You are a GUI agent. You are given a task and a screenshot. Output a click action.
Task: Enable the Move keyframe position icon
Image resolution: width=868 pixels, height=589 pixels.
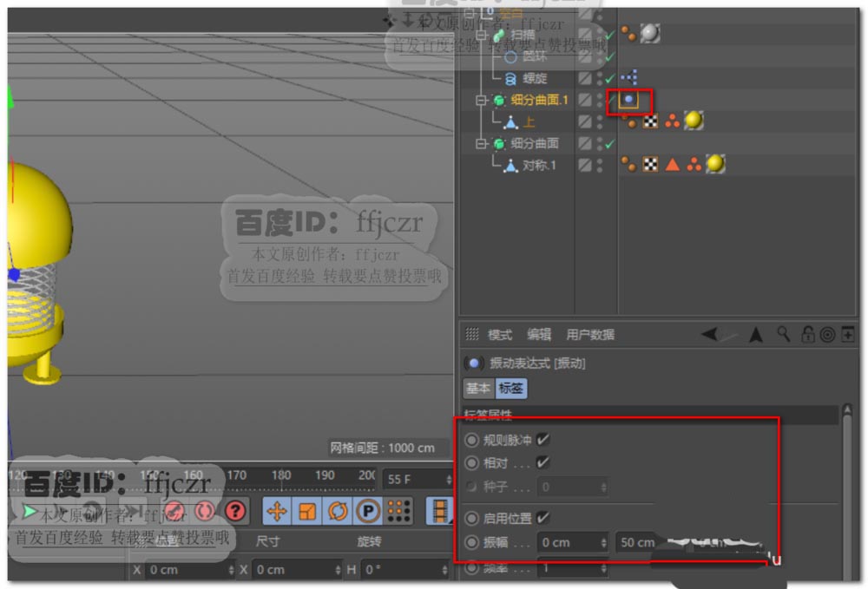(x=277, y=511)
